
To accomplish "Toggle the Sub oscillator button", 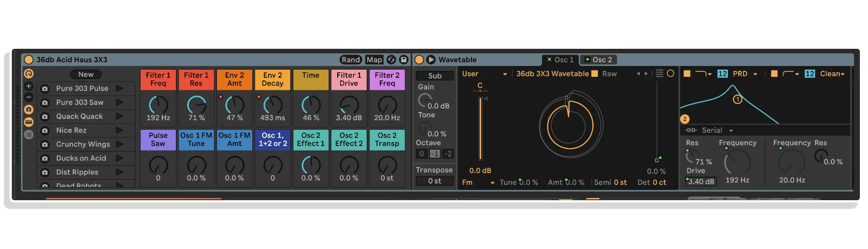I will tap(434, 76).
